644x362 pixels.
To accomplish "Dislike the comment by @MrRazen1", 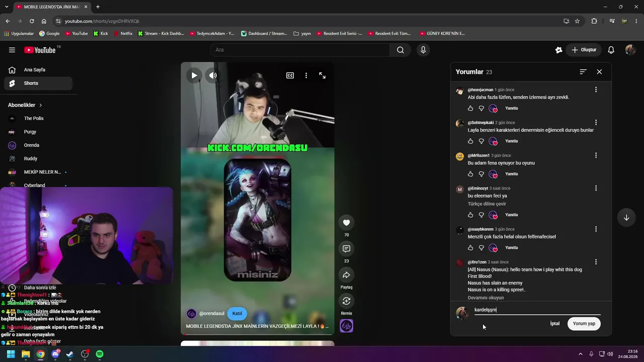I will (x=481, y=174).
